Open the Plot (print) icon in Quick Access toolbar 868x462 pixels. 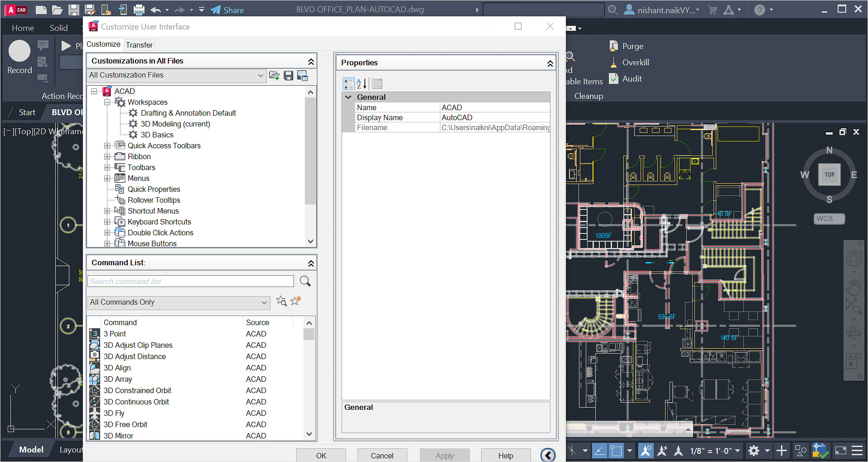point(138,10)
